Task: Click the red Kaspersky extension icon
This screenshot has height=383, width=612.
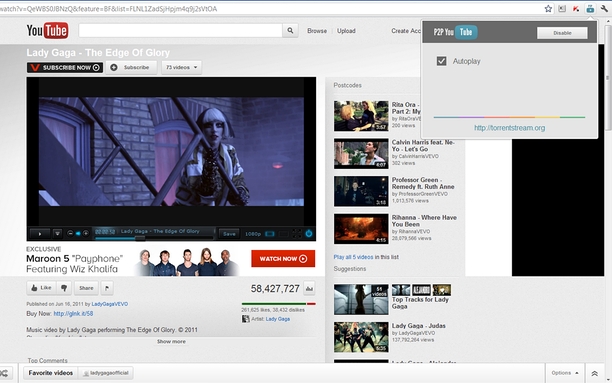Action: click(576, 9)
